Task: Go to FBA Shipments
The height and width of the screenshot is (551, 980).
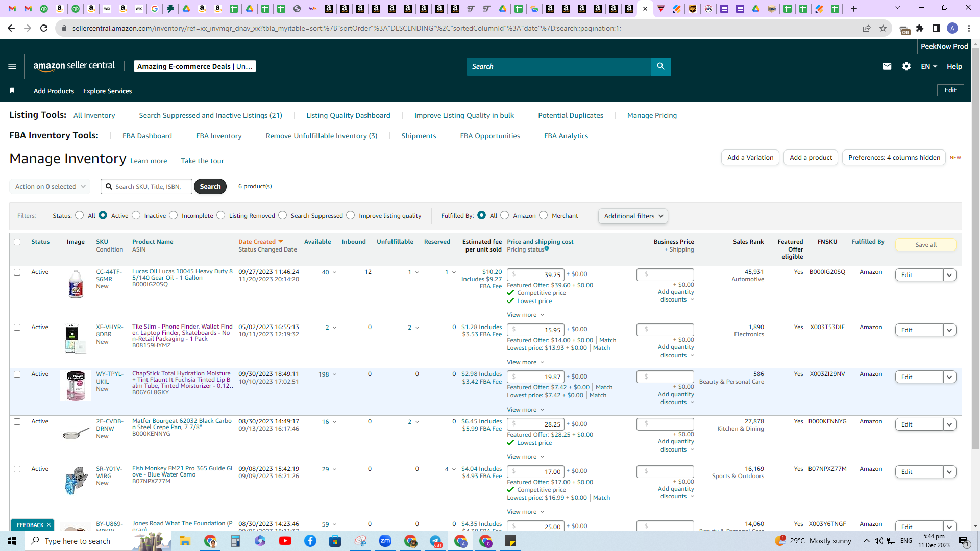Action: (x=419, y=136)
